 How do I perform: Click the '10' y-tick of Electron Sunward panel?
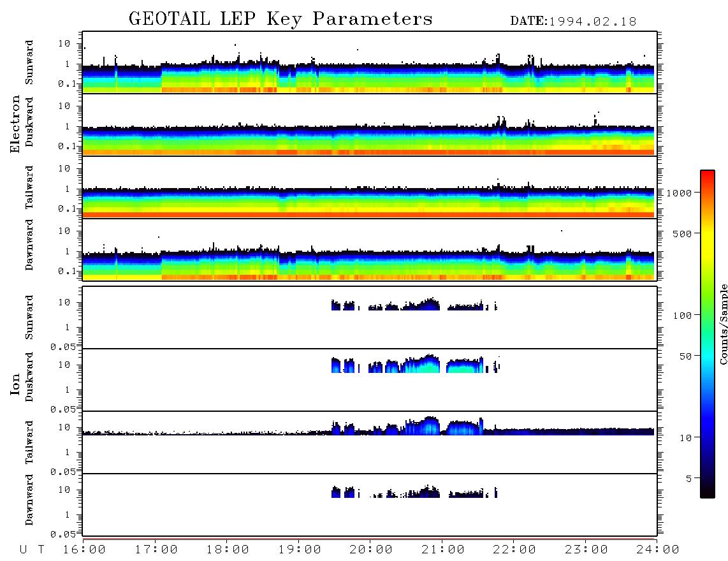[64, 43]
